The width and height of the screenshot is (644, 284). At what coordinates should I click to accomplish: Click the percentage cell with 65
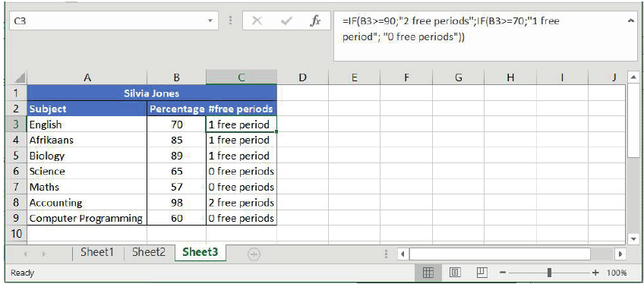pyautogui.click(x=177, y=171)
